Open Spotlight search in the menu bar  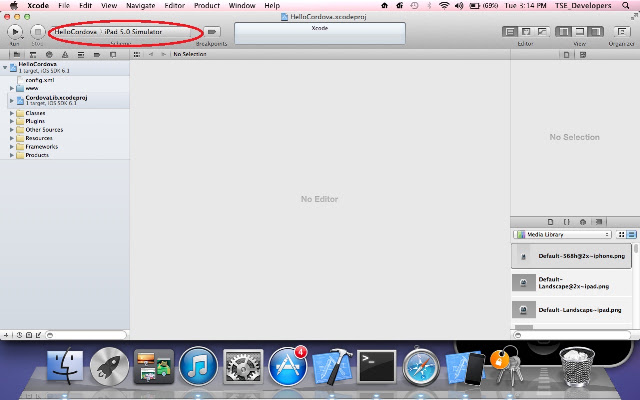(x=625, y=6)
